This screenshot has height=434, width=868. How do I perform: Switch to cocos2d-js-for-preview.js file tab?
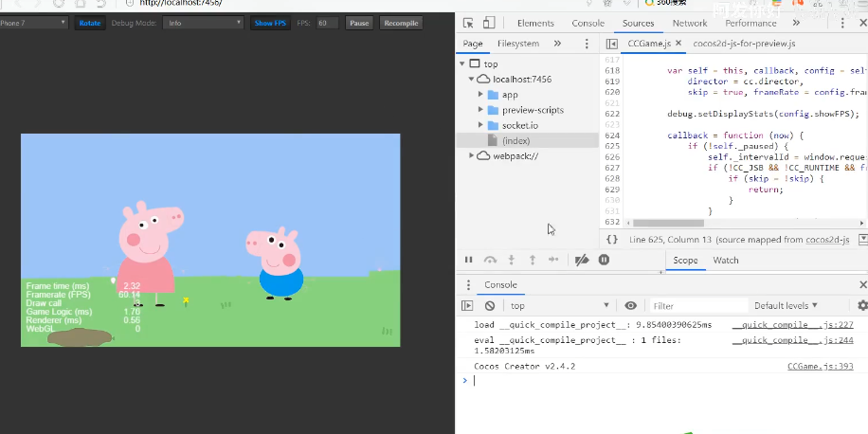pos(744,44)
